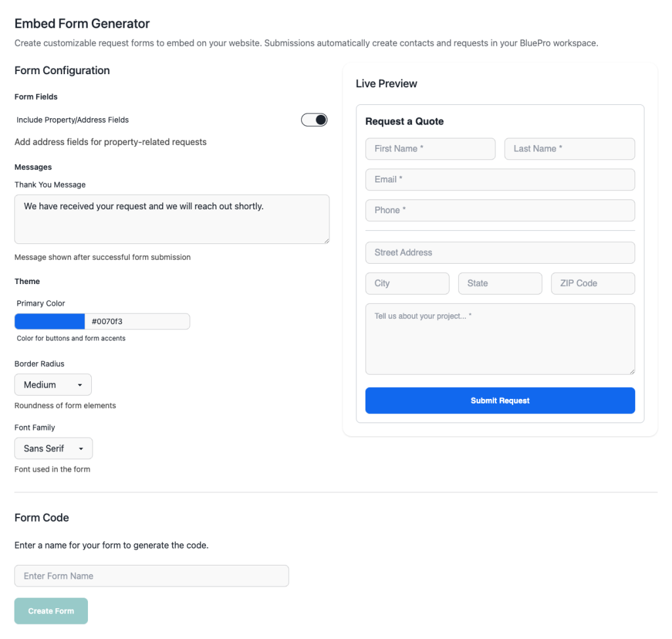The width and height of the screenshot is (672, 639).
Task: Focus the First Name preview field
Action: [x=430, y=149]
